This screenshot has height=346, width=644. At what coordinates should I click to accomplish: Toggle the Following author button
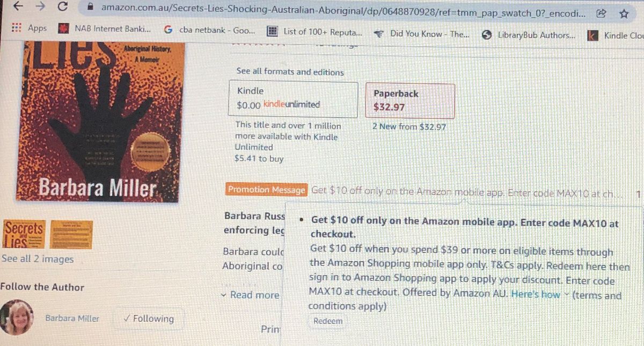(x=149, y=319)
